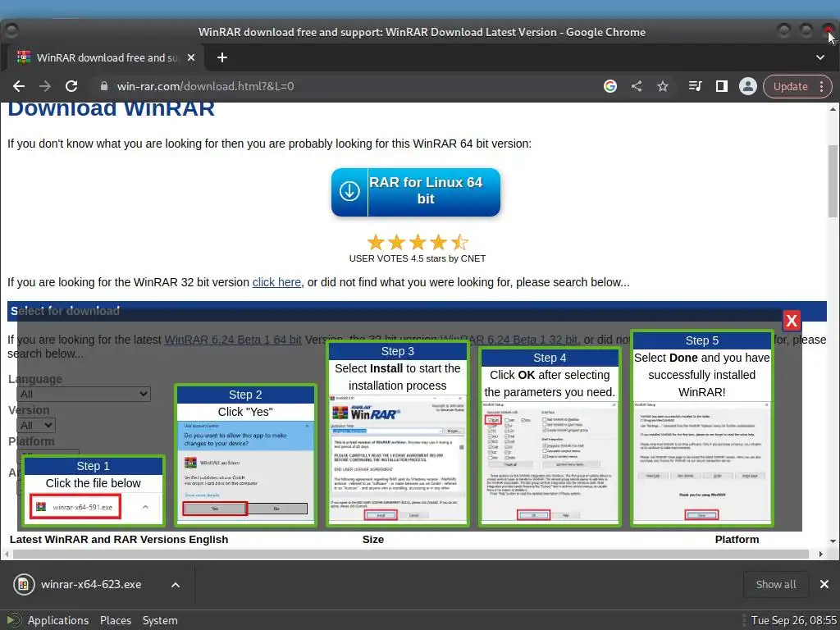Click the Step 4 setup screenshot thumbnail
Viewport: 840px width, 630px height.
pos(550,462)
